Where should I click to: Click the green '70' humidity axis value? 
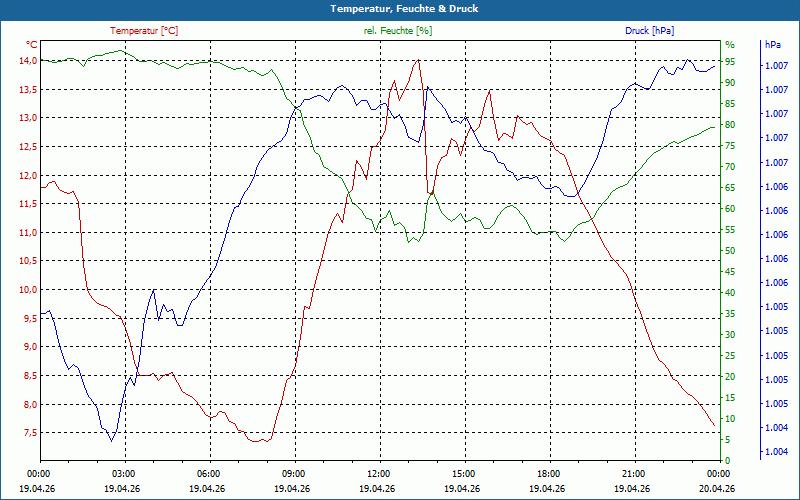point(730,167)
